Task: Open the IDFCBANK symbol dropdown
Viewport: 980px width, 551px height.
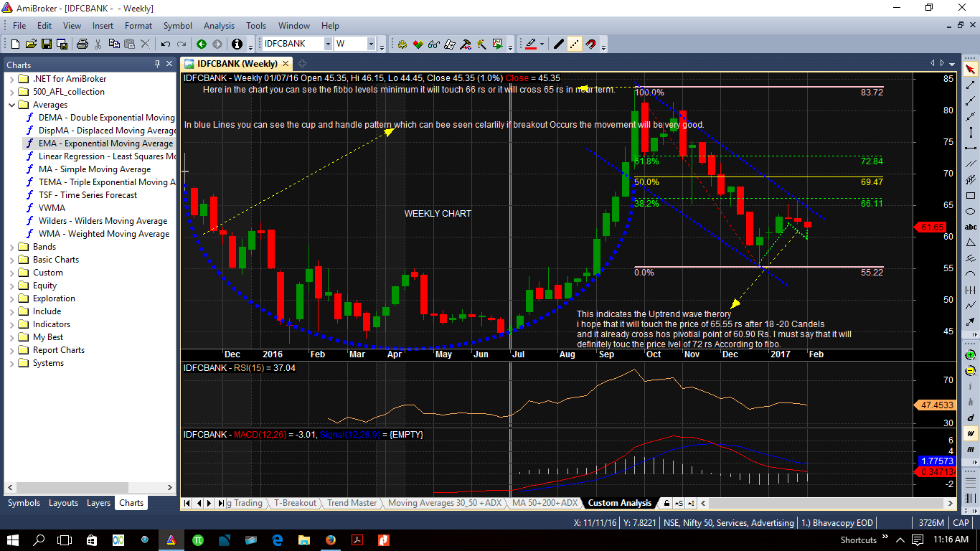Action: tap(328, 44)
